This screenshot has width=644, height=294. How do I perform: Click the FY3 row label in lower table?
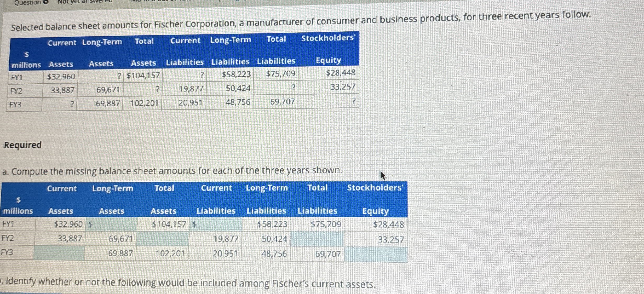coord(7,252)
